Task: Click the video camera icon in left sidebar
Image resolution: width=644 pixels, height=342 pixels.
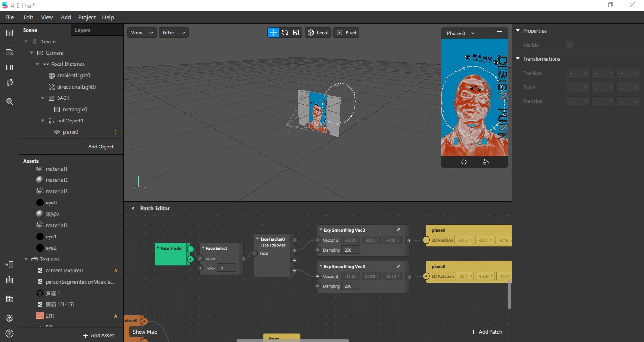Action: [9, 52]
